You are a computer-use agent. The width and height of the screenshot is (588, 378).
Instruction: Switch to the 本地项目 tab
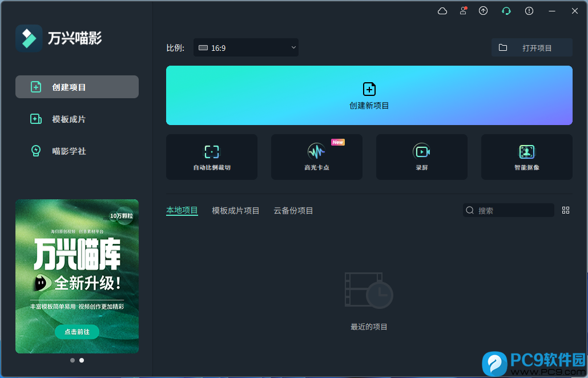pyautogui.click(x=182, y=210)
